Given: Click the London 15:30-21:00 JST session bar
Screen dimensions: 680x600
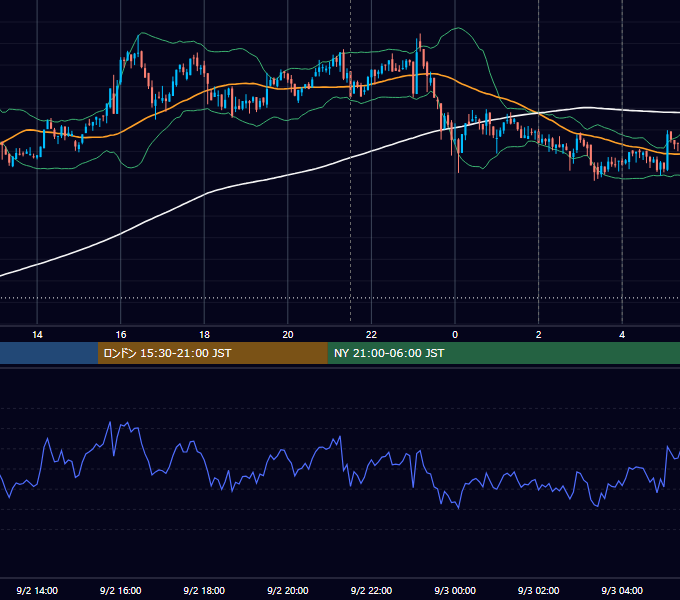Looking at the screenshot, I should 212,353.
